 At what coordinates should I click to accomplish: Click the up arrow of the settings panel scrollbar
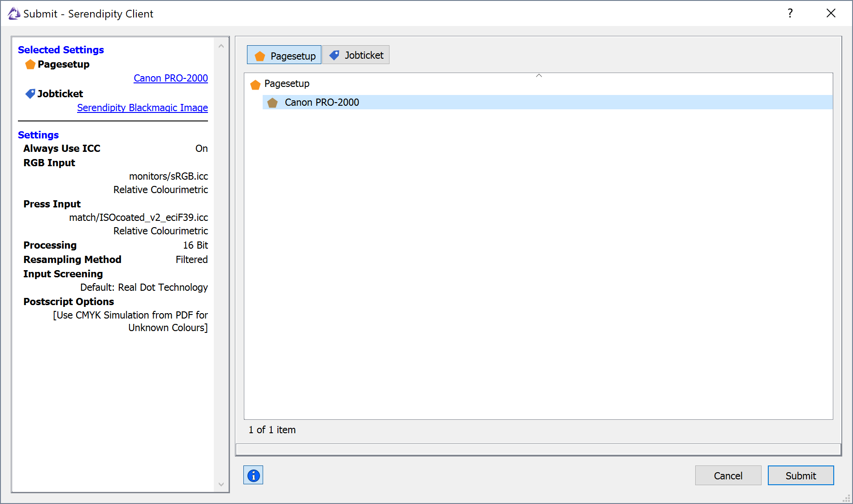pyautogui.click(x=221, y=45)
